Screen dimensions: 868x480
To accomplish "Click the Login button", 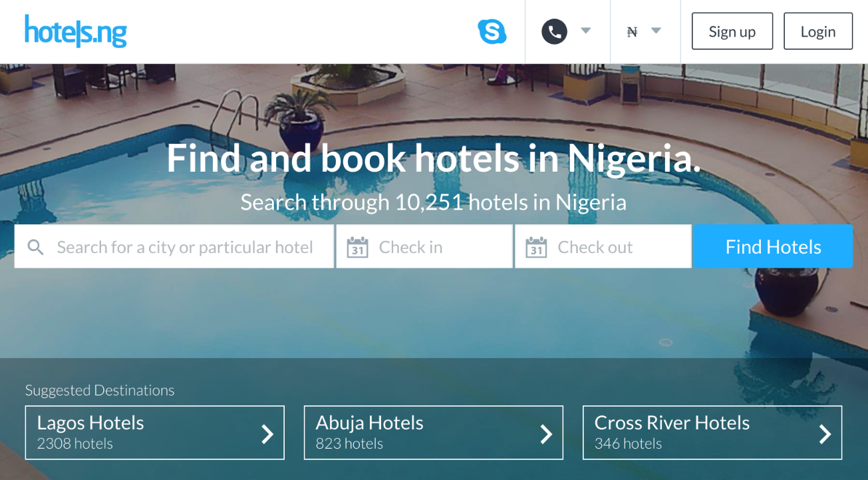I will (x=818, y=31).
